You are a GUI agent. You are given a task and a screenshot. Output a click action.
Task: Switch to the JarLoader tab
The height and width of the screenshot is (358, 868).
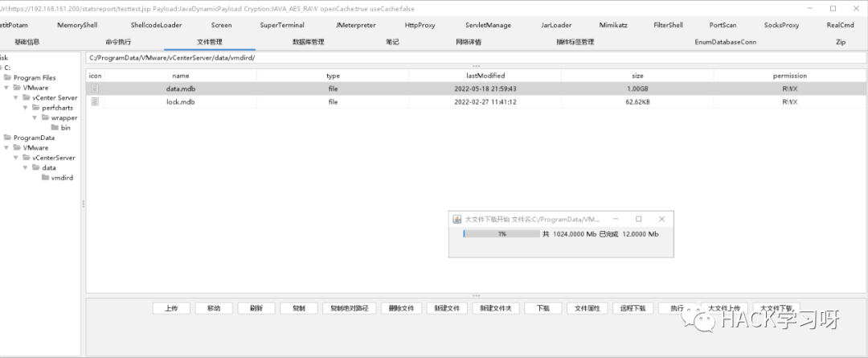coord(556,25)
